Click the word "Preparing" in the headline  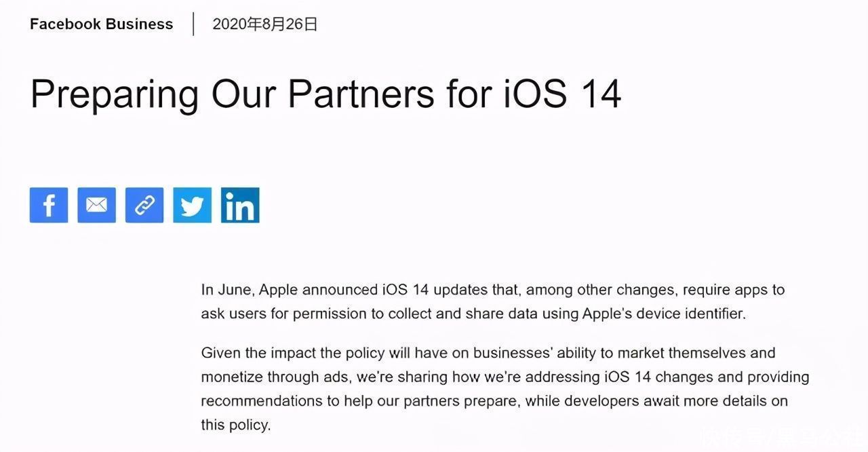[x=115, y=94]
